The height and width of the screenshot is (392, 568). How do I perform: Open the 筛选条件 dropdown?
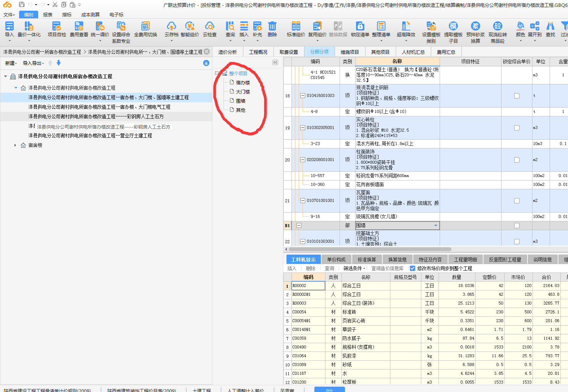click(354, 268)
